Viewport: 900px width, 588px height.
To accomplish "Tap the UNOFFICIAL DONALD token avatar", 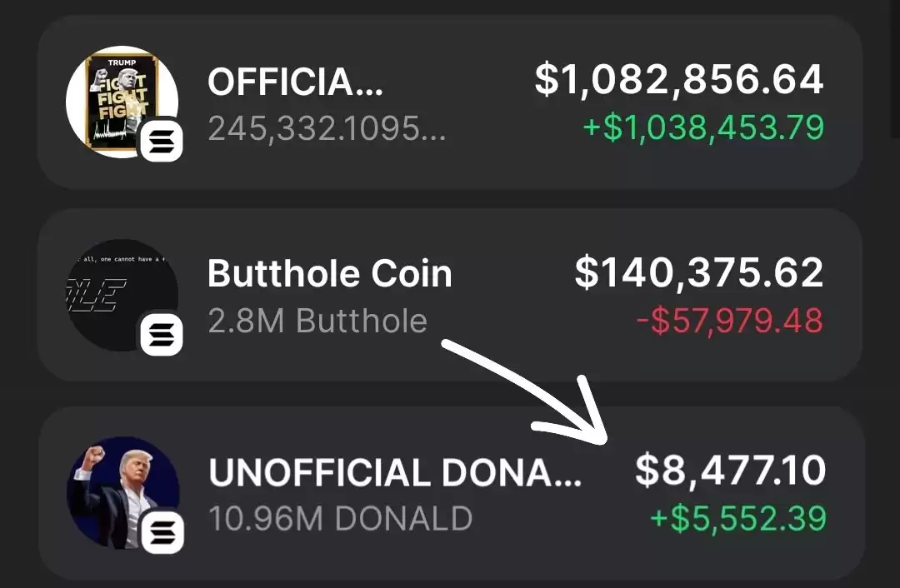I will [x=122, y=493].
